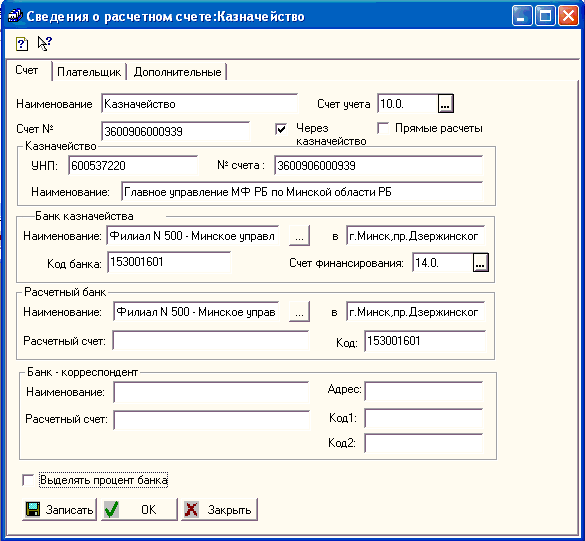The width and height of the screenshot is (585, 541).
Task: Click Банк-корреспондент Расчетный счет field
Action: pos(212,420)
